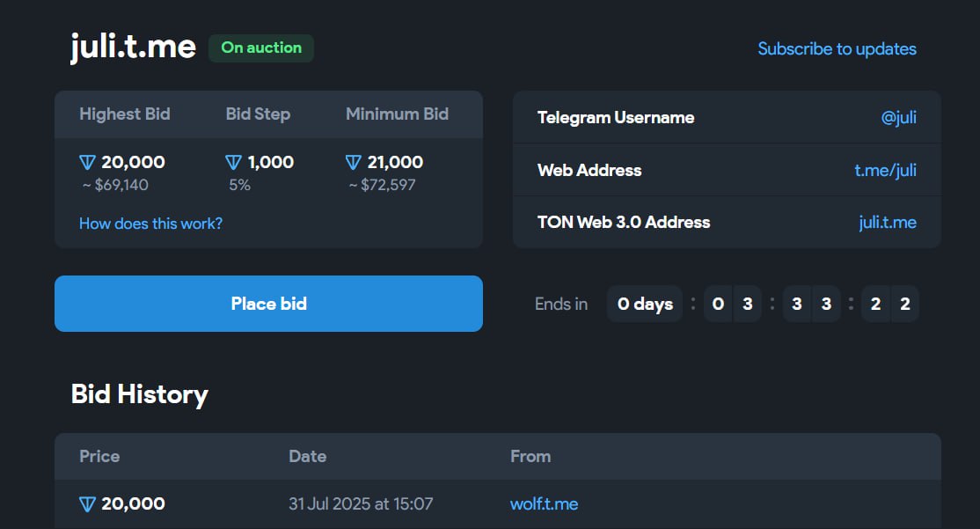The width and height of the screenshot is (980, 529).
Task: Open Subscribe to updates link
Action: point(837,48)
